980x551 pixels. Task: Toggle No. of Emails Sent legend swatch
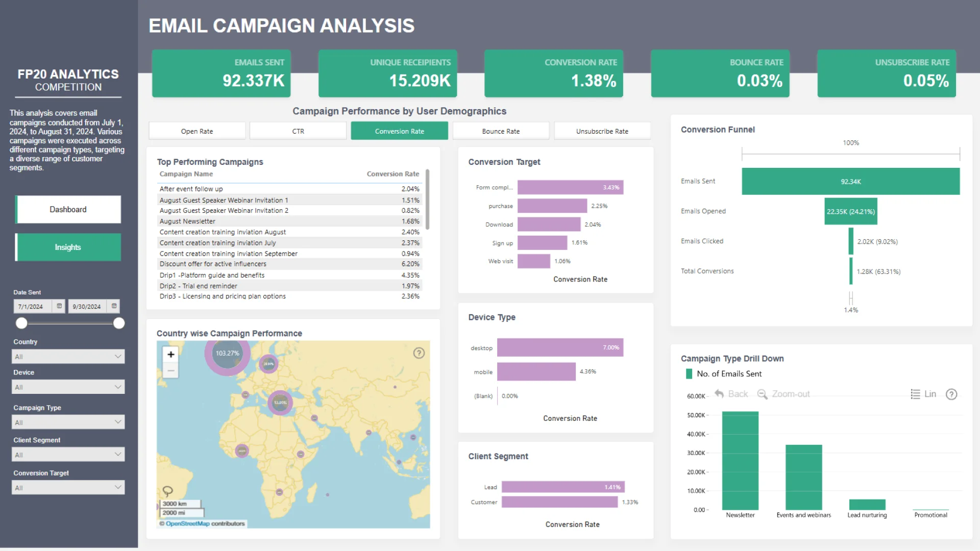(689, 374)
